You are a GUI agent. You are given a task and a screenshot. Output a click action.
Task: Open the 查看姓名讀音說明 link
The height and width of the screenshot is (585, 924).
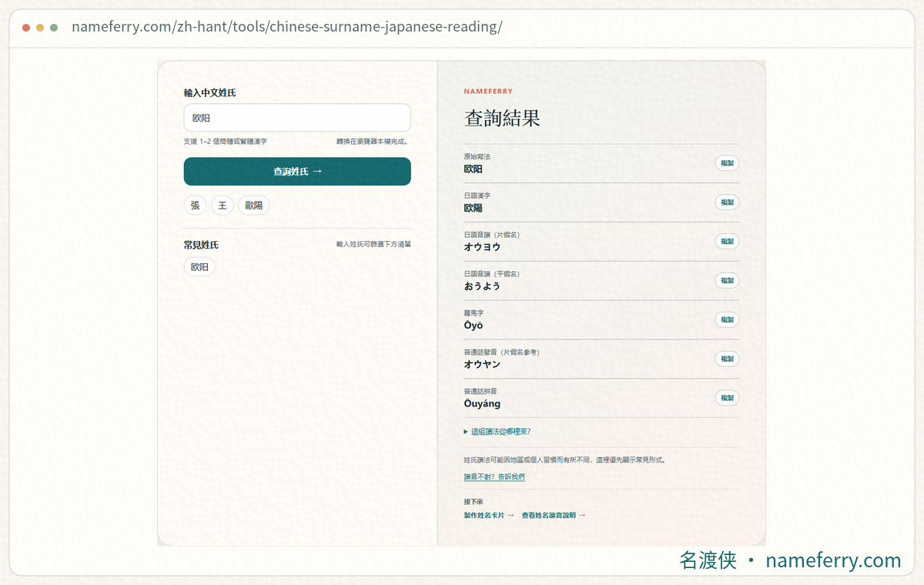[554, 516]
